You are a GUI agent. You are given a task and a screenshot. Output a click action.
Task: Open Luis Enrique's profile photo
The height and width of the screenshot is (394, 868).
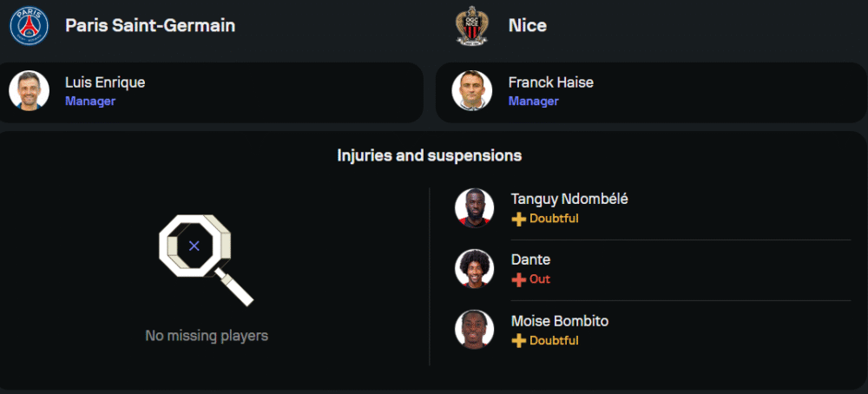pos(30,91)
